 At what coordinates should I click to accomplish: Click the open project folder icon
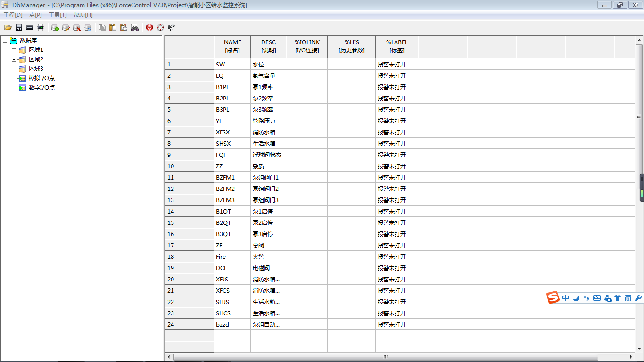(8, 27)
